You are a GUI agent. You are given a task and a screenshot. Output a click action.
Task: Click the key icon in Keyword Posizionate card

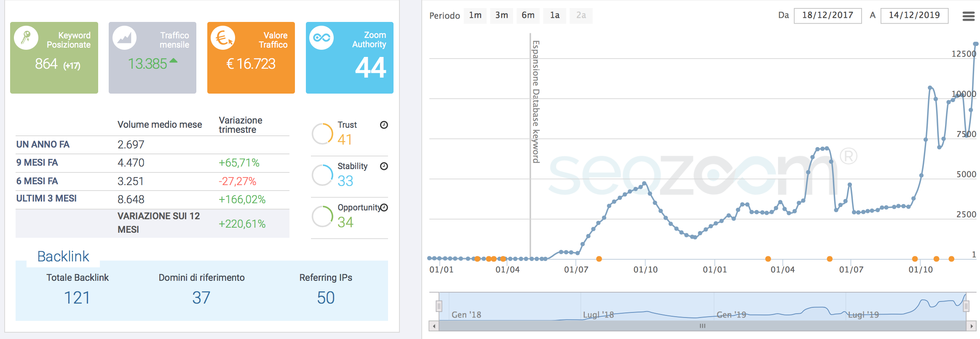tap(26, 38)
